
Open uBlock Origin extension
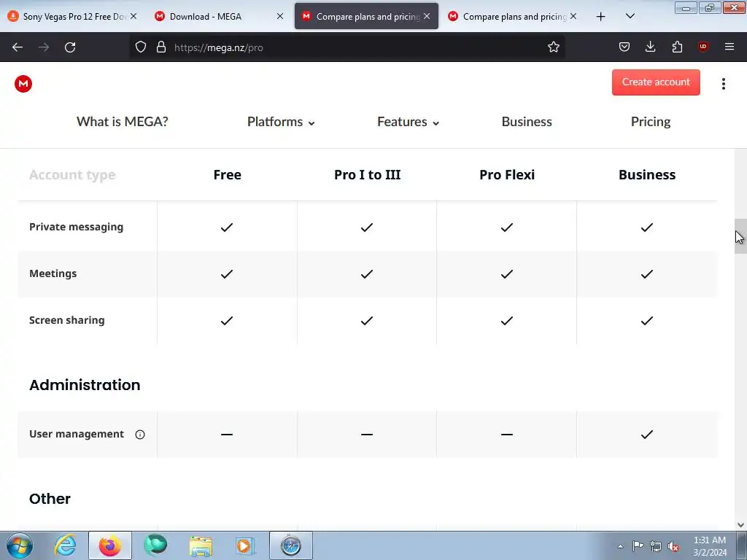[703, 46]
